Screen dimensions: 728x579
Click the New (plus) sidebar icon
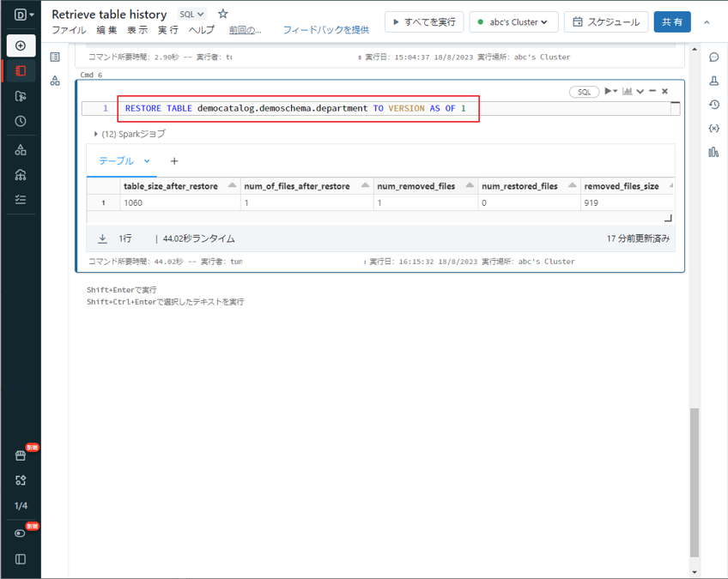pyautogui.click(x=21, y=45)
